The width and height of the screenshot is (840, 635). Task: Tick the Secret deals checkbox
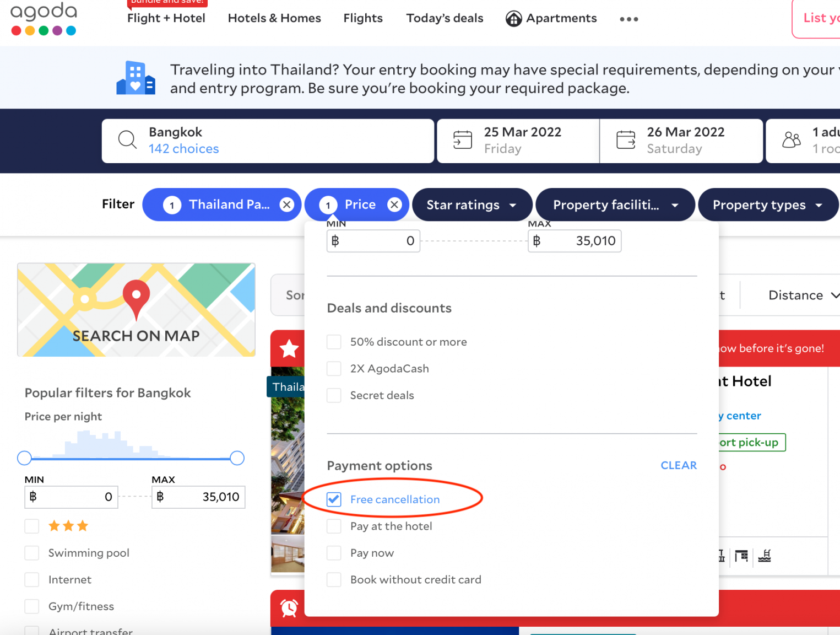pyautogui.click(x=334, y=395)
